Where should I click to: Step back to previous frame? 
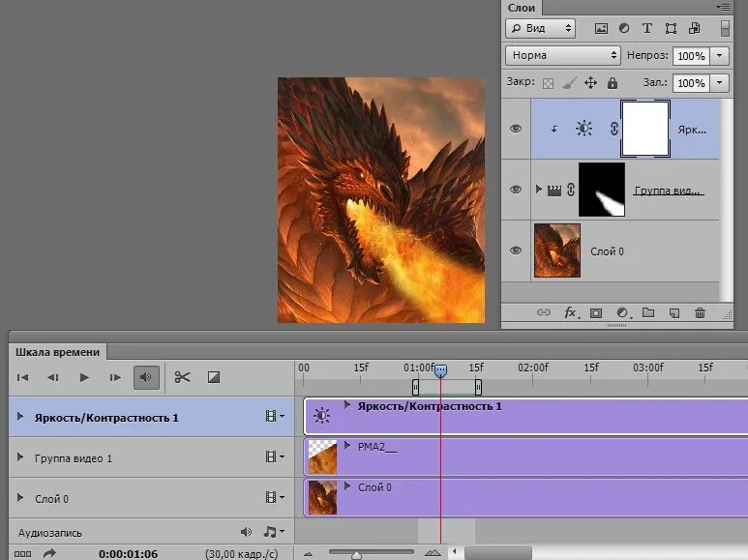click(x=53, y=377)
